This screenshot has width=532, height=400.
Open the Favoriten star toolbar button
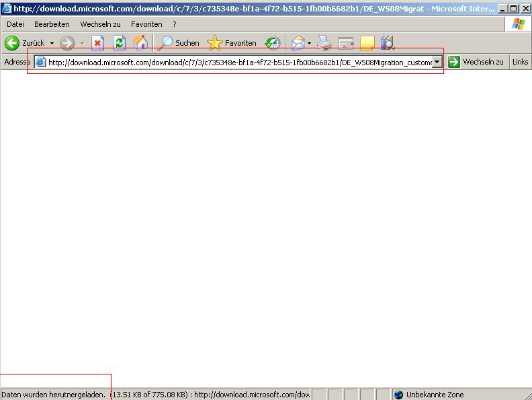(232, 43)
